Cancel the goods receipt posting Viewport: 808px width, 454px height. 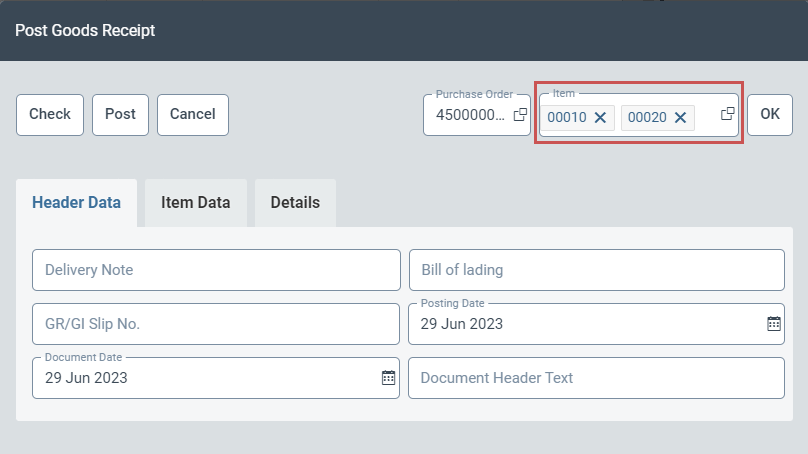point(193,115)
